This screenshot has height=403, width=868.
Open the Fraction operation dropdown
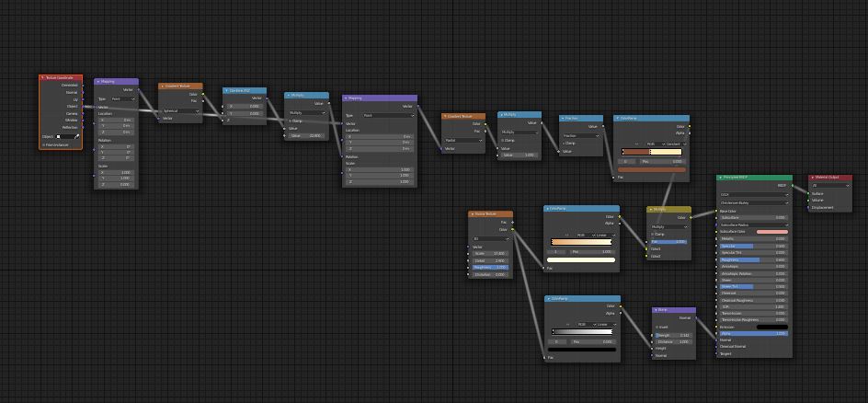581,135
